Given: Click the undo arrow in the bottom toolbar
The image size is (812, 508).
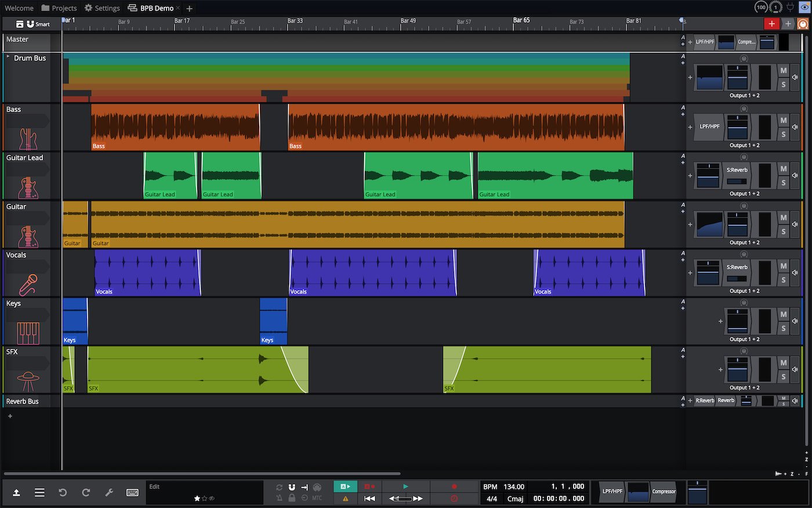Looking at the screenshot, I should click(63, 492).
